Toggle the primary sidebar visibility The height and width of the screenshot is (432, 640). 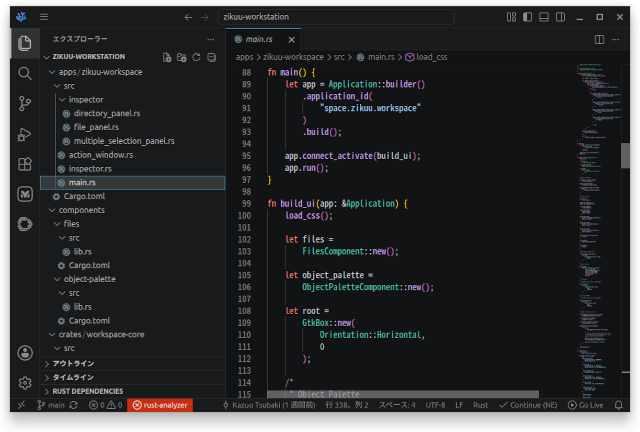[527, 17]
